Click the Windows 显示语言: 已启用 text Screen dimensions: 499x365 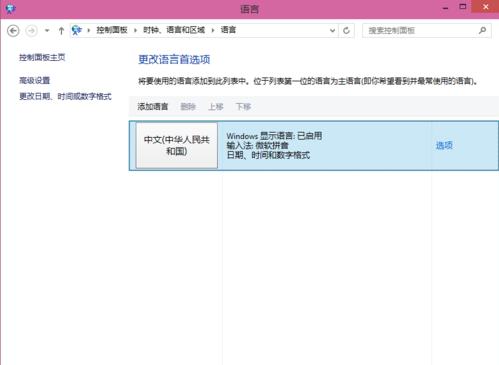[274, 136]
